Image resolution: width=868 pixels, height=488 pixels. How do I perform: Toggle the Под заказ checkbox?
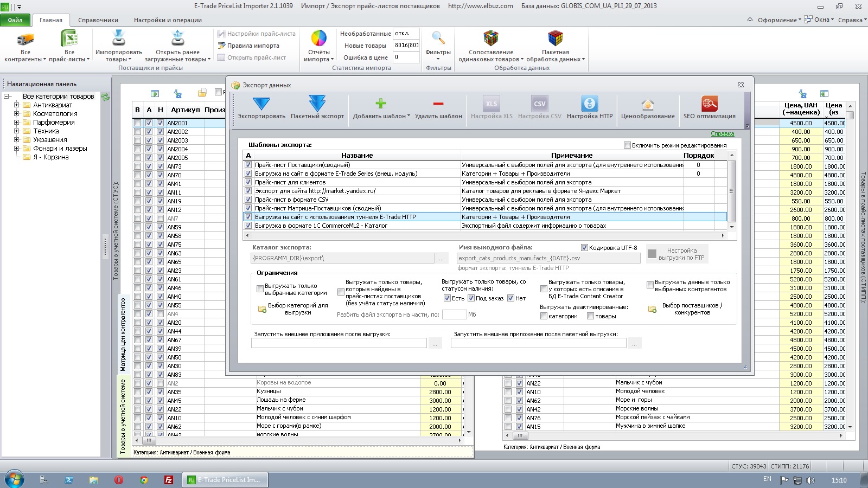pyautogui.click(x=471, y=298)
